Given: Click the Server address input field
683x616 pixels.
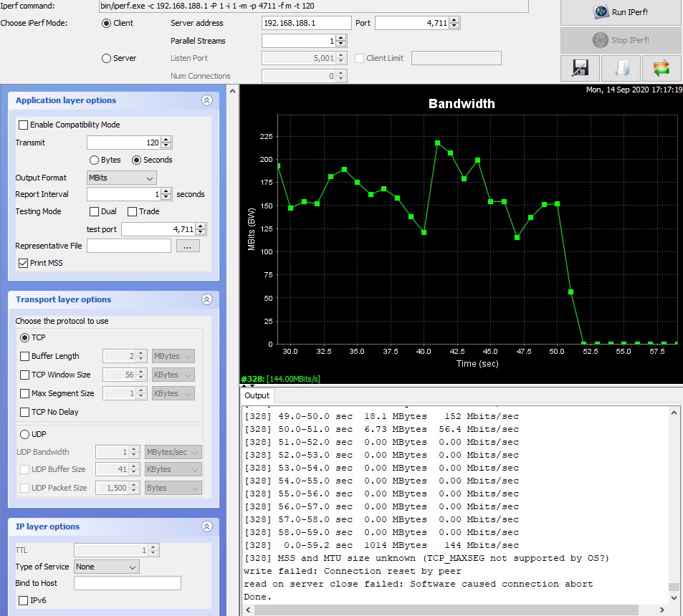Looking at the screenshot, I should (x=306, y=23).
